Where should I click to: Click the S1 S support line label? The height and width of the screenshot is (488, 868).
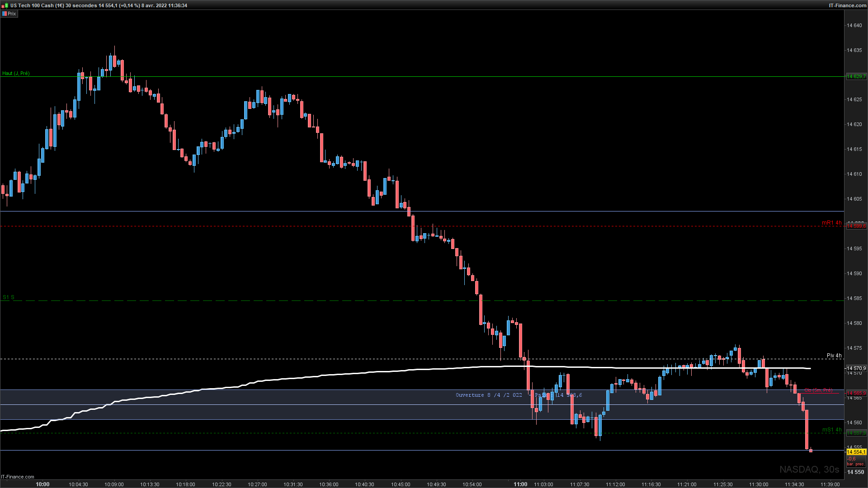pos(9,297)
